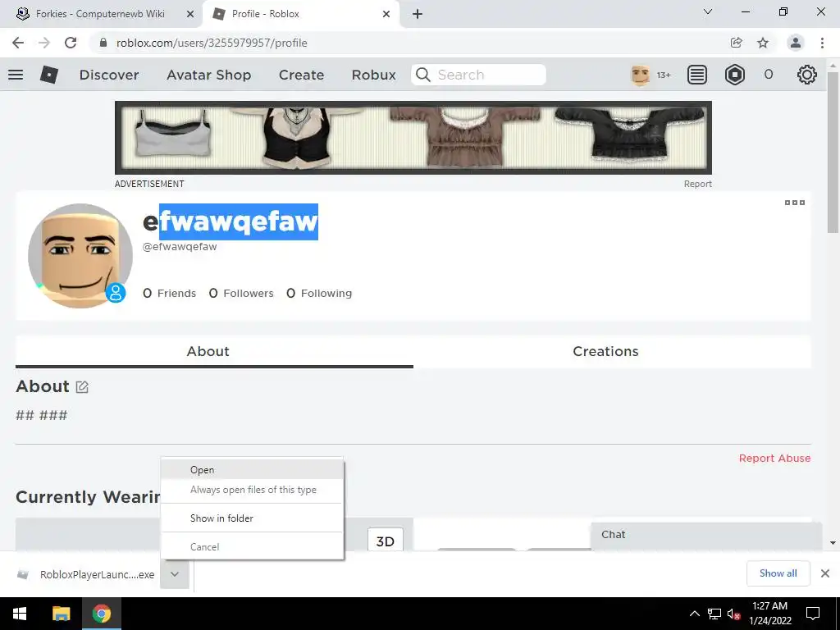Open the Create nav link
The image size is (840, 630).
click(302, 75)
